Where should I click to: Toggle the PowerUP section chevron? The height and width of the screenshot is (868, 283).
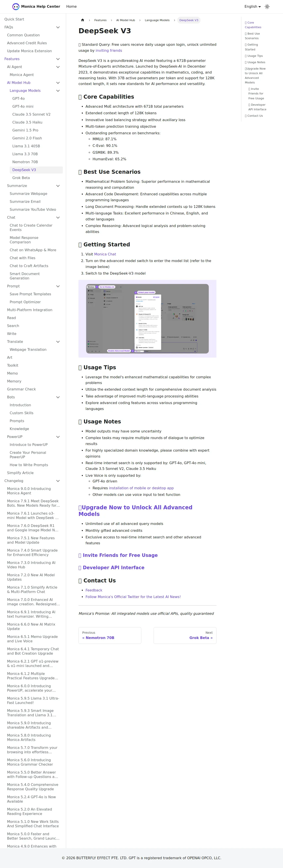58,437
